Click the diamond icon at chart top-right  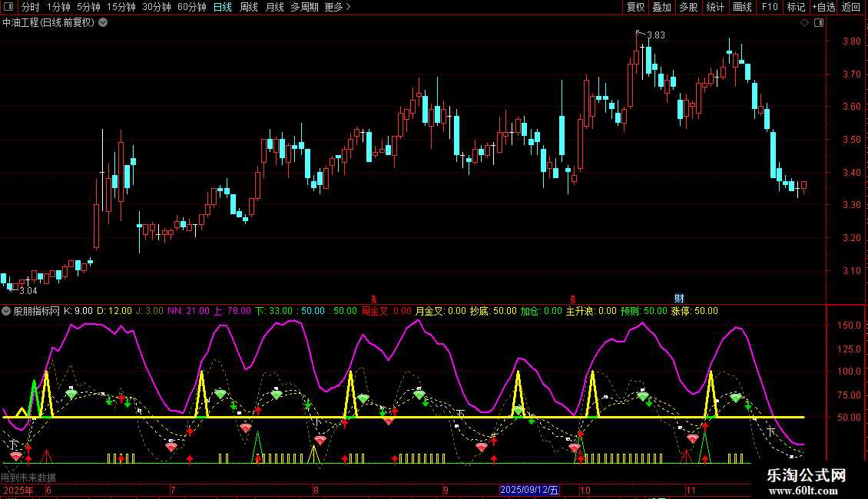[804, 23]
